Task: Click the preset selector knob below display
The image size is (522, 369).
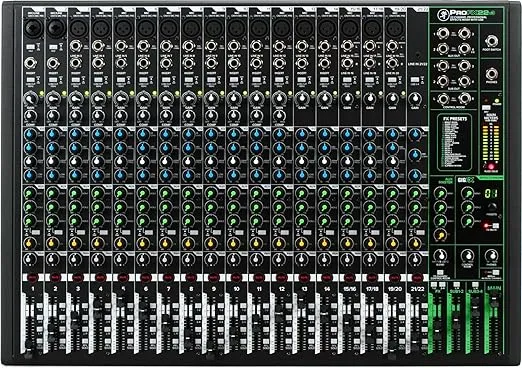Action: [x=491, y=207]
